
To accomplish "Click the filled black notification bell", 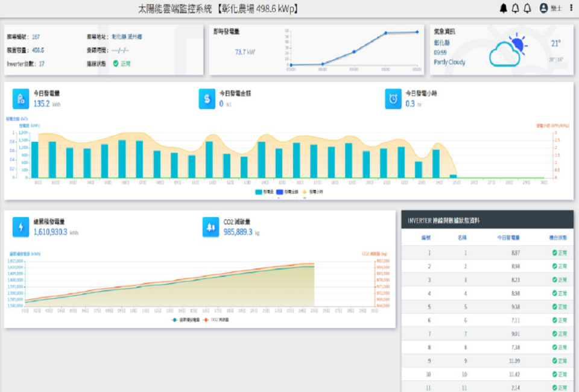I will 504,8.
